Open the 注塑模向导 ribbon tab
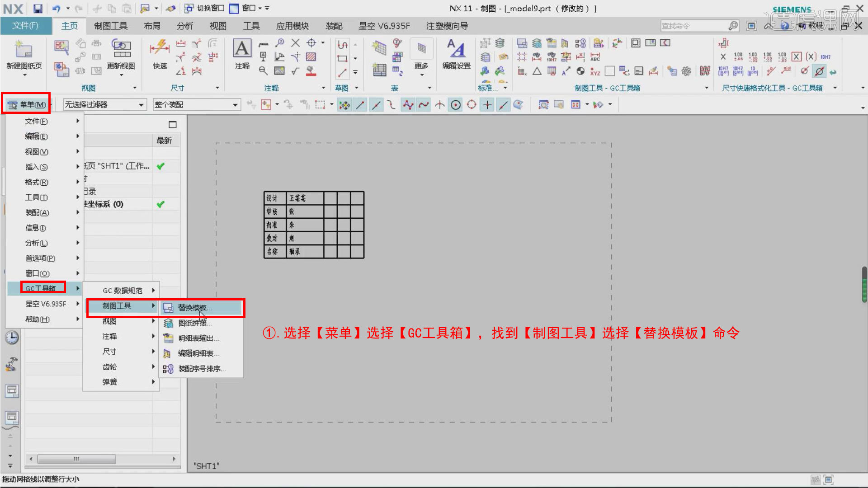Screen dimensions: 868x488 click(447, 26)
